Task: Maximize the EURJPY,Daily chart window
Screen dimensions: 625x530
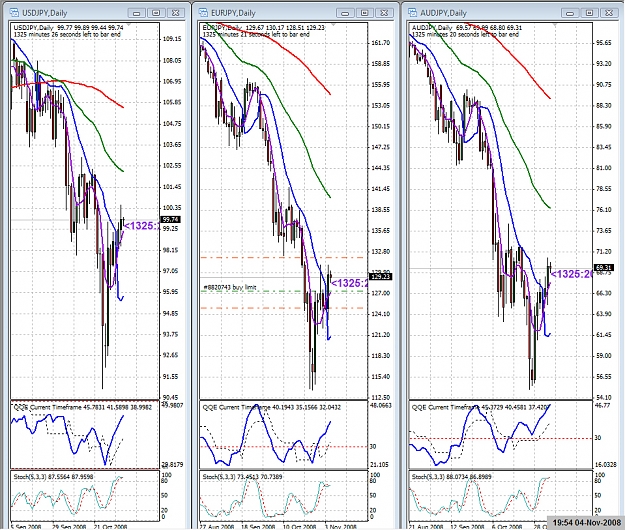Action: pos(365,13)
